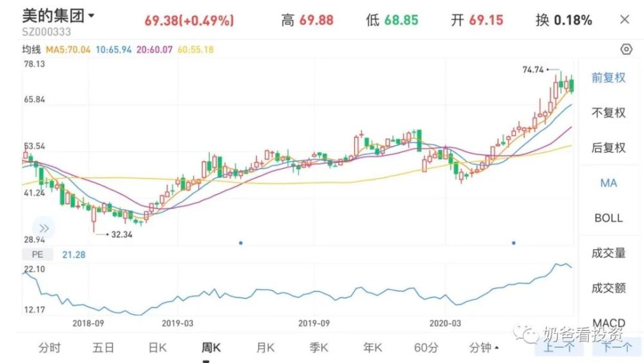The image size is (644, 363).
Task: Click the turnover rate 0.18%
Action: (x=573, y=20)
